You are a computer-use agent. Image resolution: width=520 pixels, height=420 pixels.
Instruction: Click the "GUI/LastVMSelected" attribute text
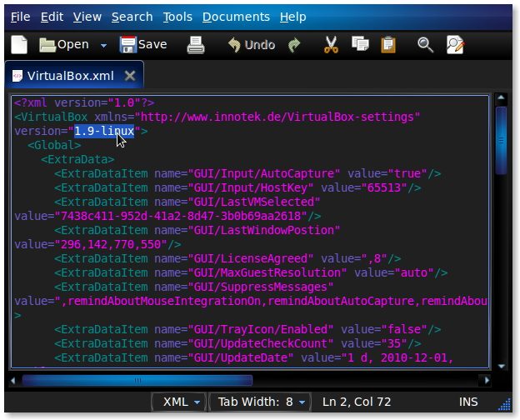[253, 202]
